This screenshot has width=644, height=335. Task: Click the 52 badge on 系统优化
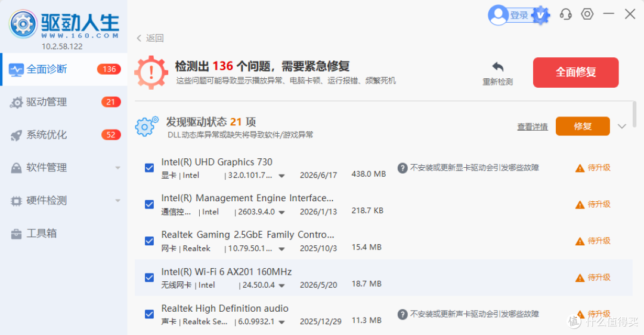click(x=111, y=135)
